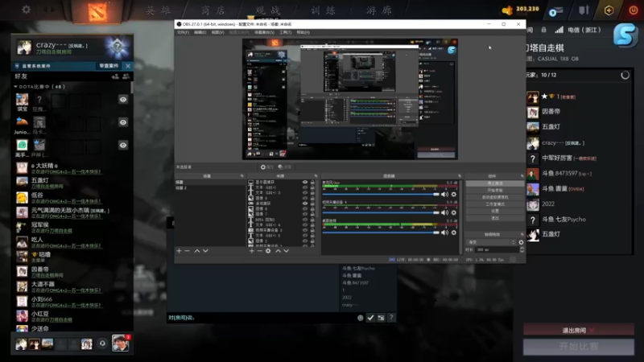The image size is (644, 362).
Task: Click the refresh circle beside player count
Action: tap(625, 75)
